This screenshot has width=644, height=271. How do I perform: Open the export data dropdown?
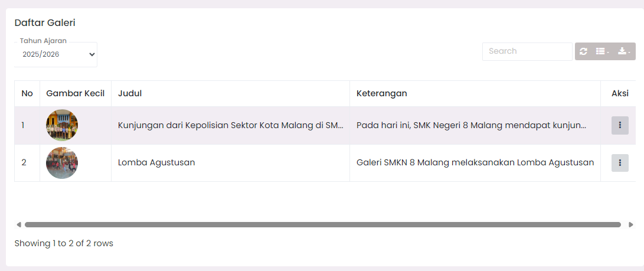624,51
